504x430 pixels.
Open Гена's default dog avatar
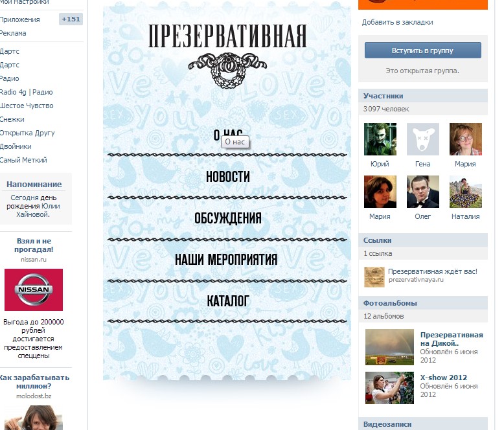(422, 139)
